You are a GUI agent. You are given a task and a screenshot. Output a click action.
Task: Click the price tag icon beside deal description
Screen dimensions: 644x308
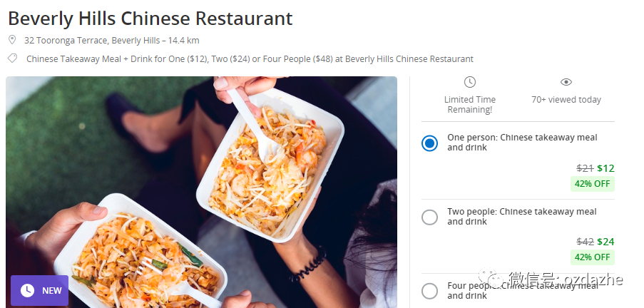(x=12, y=58)
